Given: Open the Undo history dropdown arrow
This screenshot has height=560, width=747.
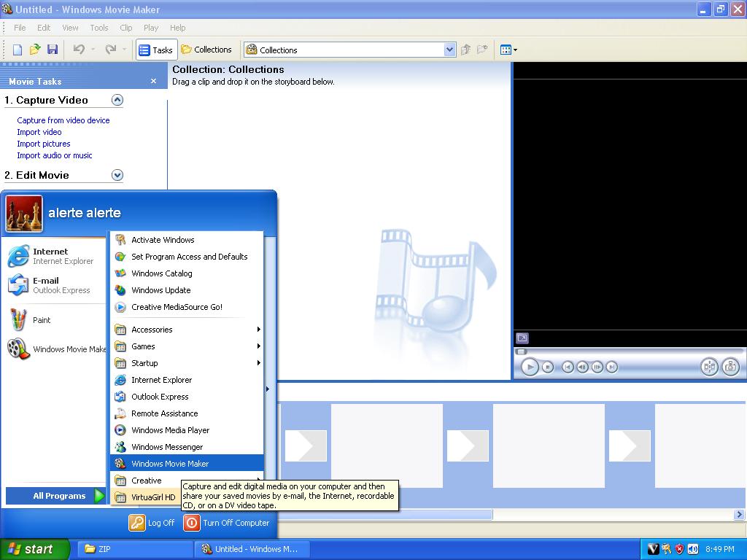Looking at the screenshot, I should click(93, 50).
